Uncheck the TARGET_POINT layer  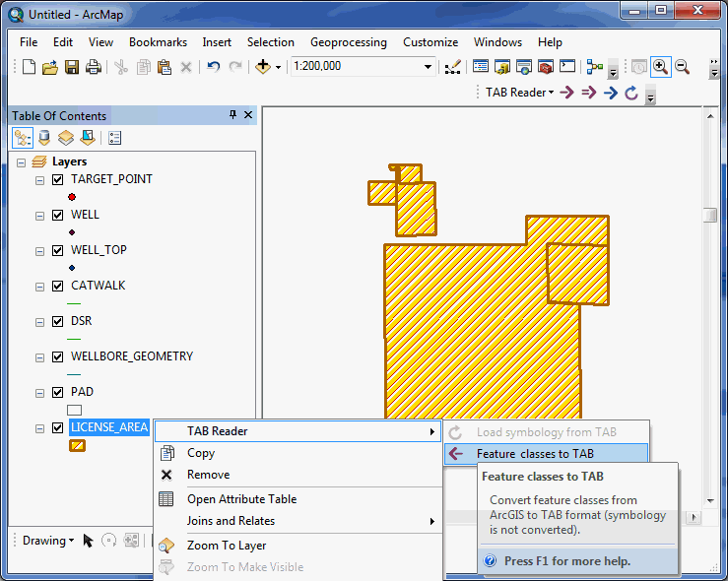[57, 179]
